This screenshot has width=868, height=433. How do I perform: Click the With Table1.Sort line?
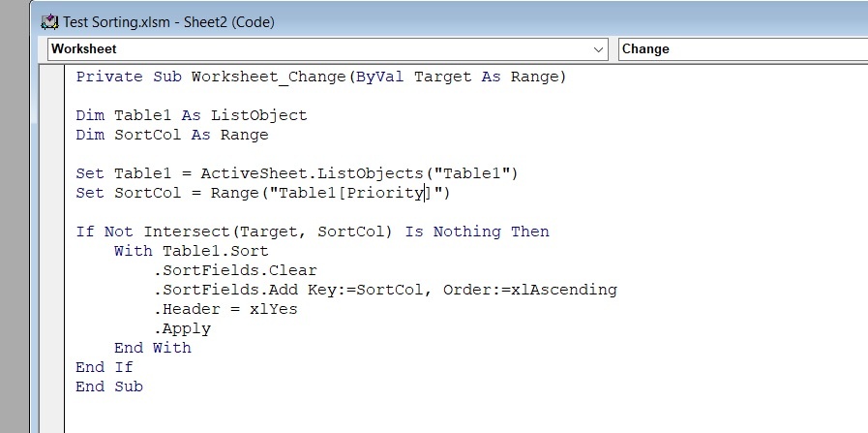[191, 251]
